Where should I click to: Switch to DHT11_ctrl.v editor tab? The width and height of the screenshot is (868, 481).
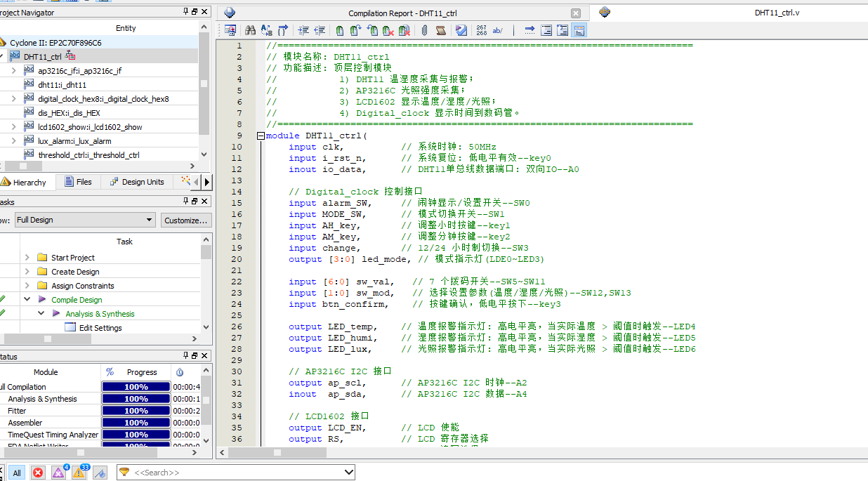(x=777, y=13)
